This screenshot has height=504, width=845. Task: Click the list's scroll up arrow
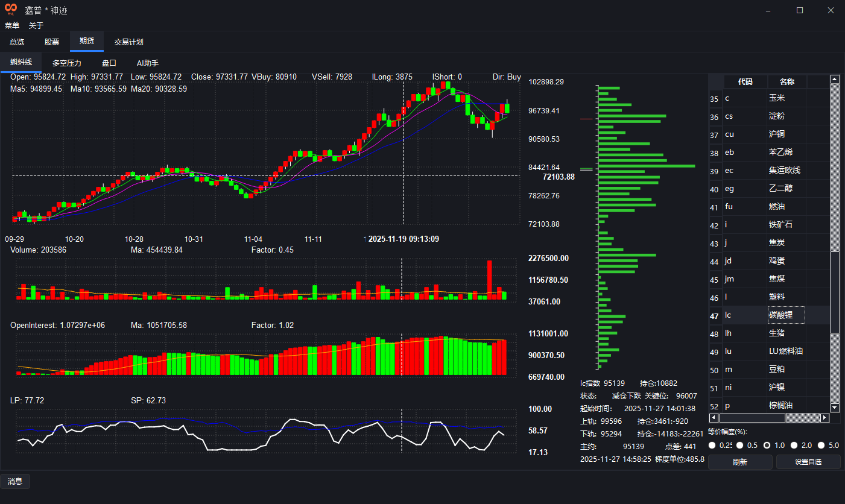[835, 79]
